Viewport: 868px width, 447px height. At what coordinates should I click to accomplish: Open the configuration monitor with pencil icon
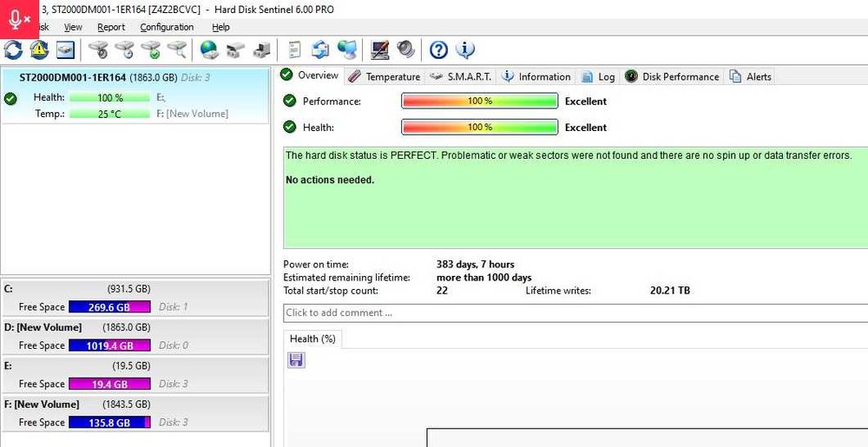pos(380,49)
